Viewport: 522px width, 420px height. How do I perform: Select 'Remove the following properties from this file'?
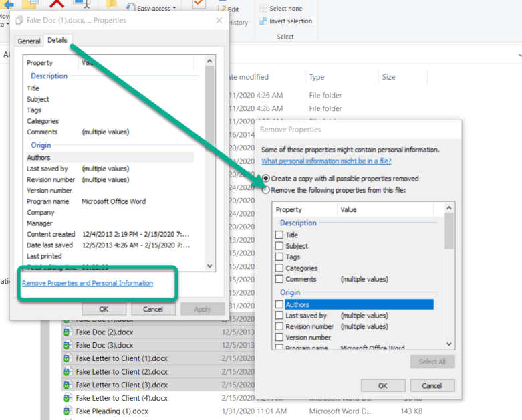tap(265, 190)
